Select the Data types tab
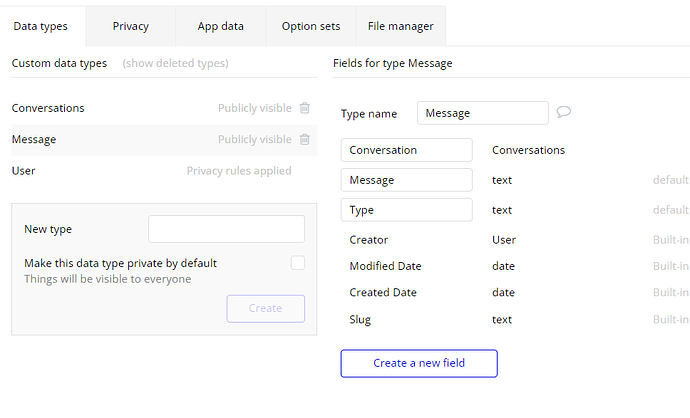Screen dimensions: 690x418 pyautogui.click(x=41, y=26)
